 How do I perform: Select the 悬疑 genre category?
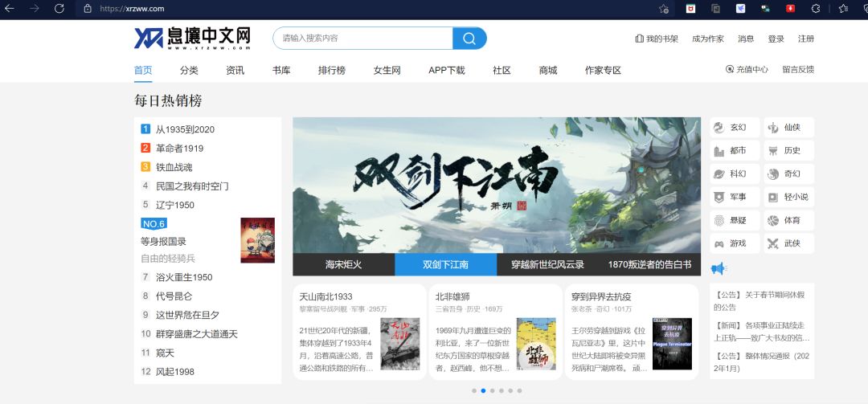[735, 220]
